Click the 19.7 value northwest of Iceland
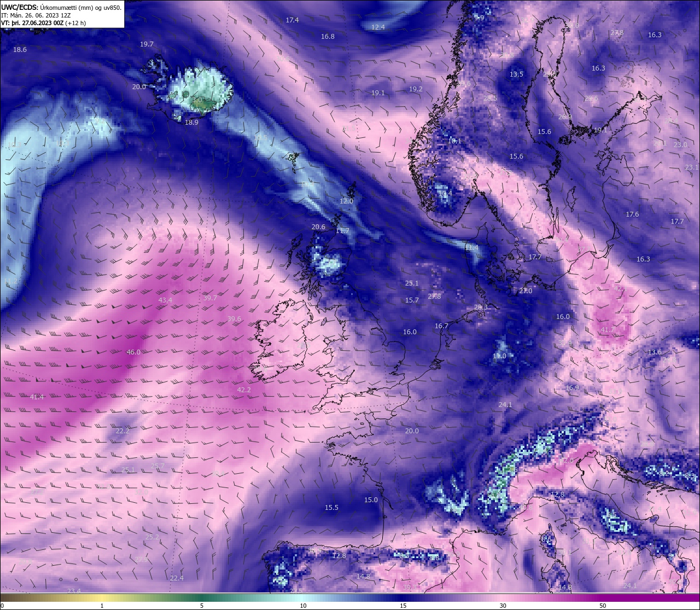The image size is (700, 610). click(147, 44)
